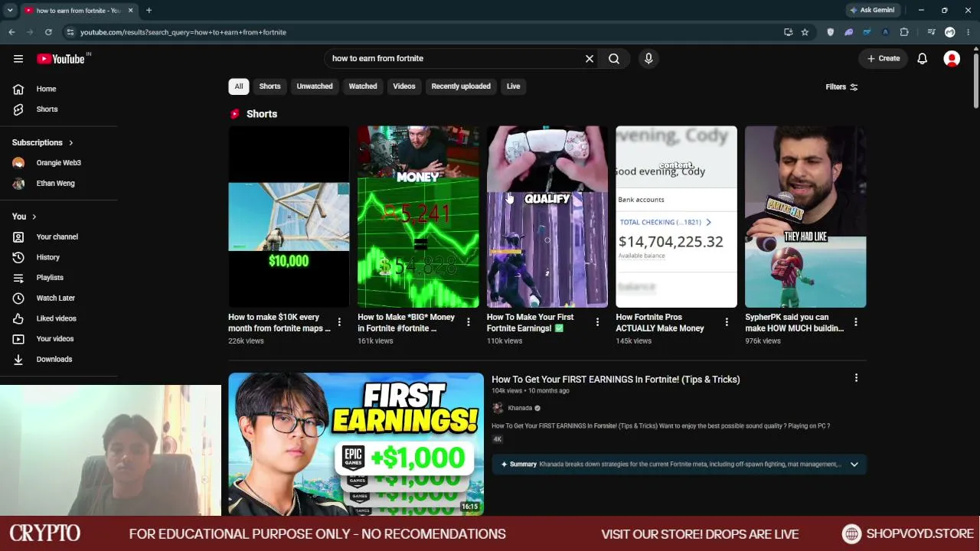
Task: Open the YouTube account avatar menu
Action: (952, 58)
